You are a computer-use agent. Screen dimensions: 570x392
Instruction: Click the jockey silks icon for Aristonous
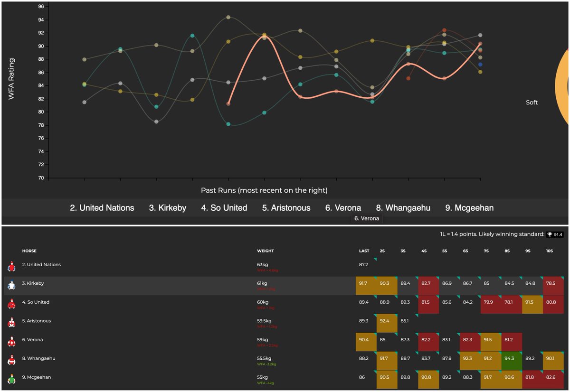tap(12, 323)
